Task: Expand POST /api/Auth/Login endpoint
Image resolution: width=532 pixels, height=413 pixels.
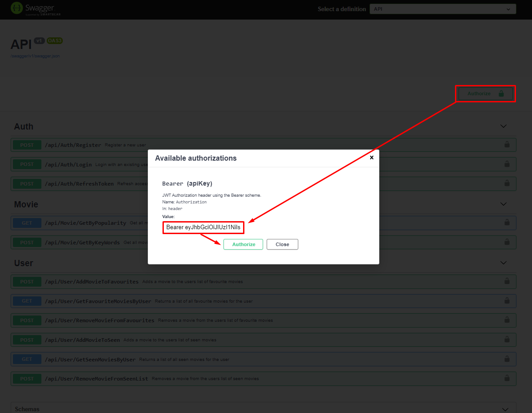Action: pyautogui.click(x=263, y=165)
